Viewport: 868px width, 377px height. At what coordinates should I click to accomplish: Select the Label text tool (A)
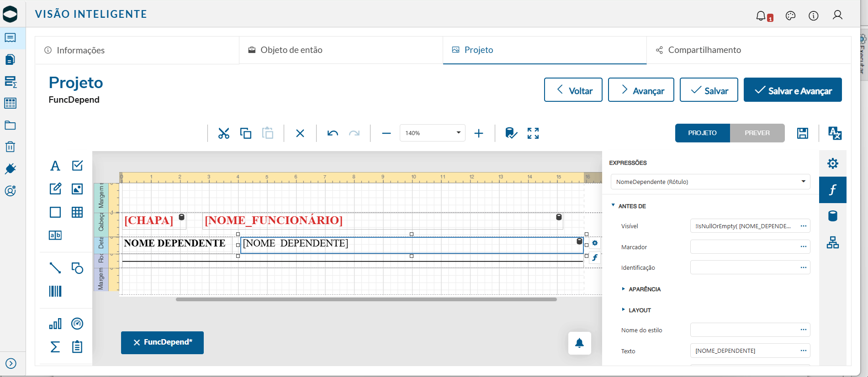(x=55, y=166)
